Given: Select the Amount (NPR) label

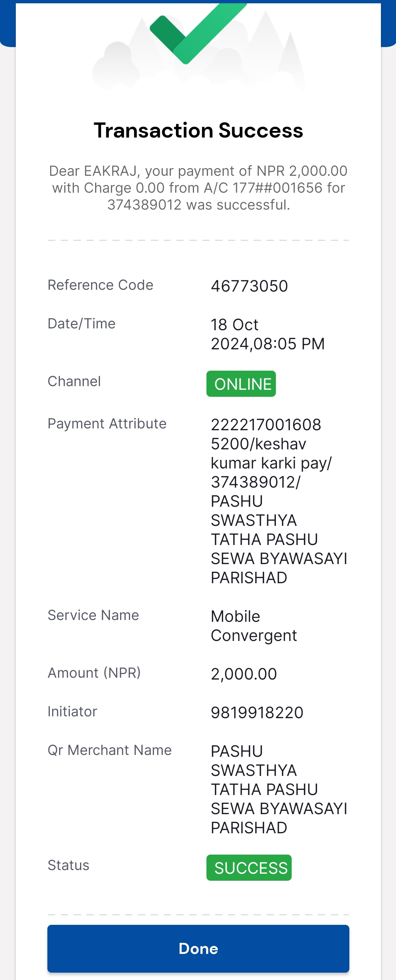Looking at the screenshot, I should pos(94,673).
